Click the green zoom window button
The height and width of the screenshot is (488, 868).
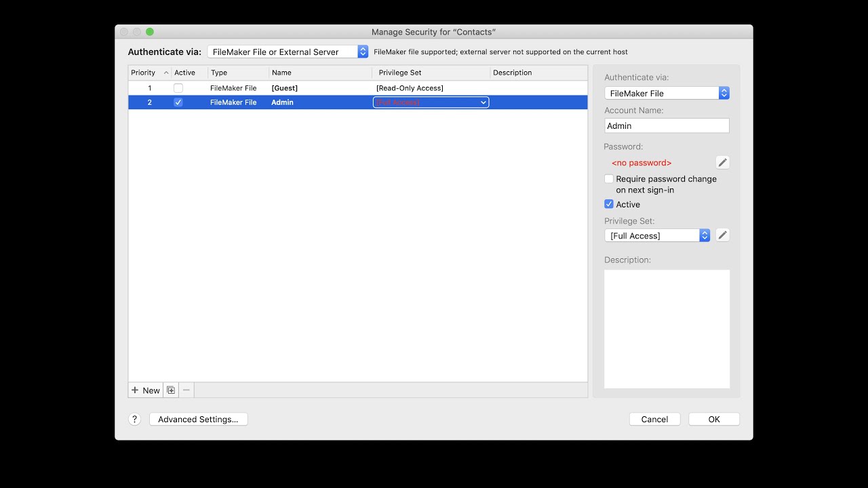(x=150, y=32)
